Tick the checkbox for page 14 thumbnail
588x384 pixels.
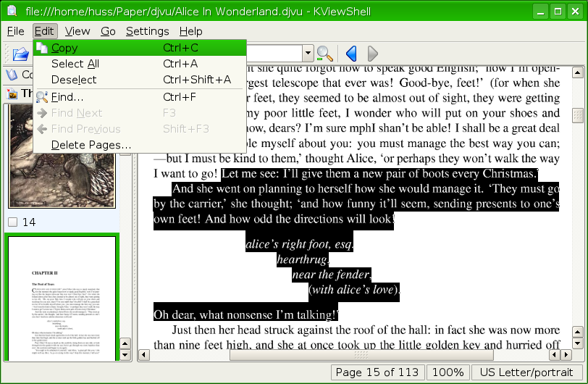click(13, 222)
